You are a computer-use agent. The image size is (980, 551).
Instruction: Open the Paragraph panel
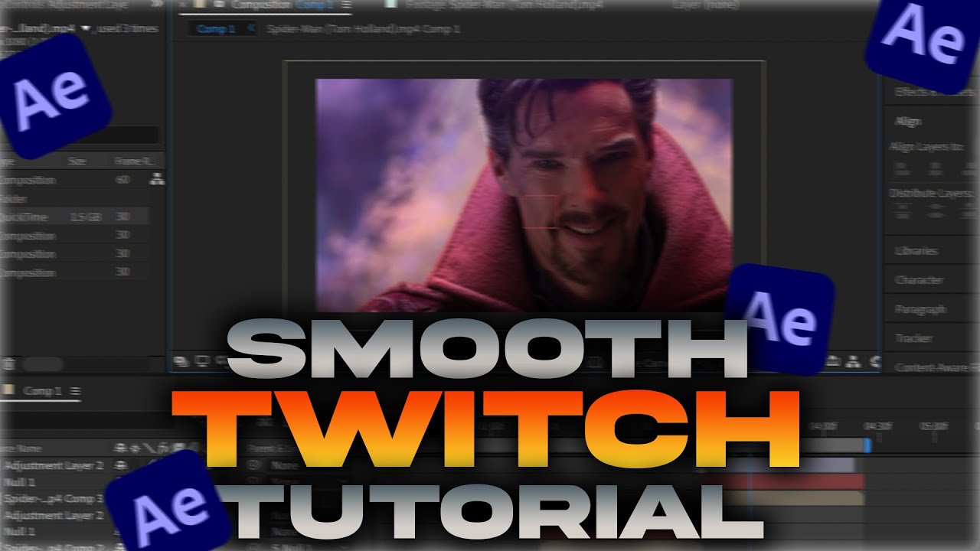pyautogui.click(x=920, y=309)
